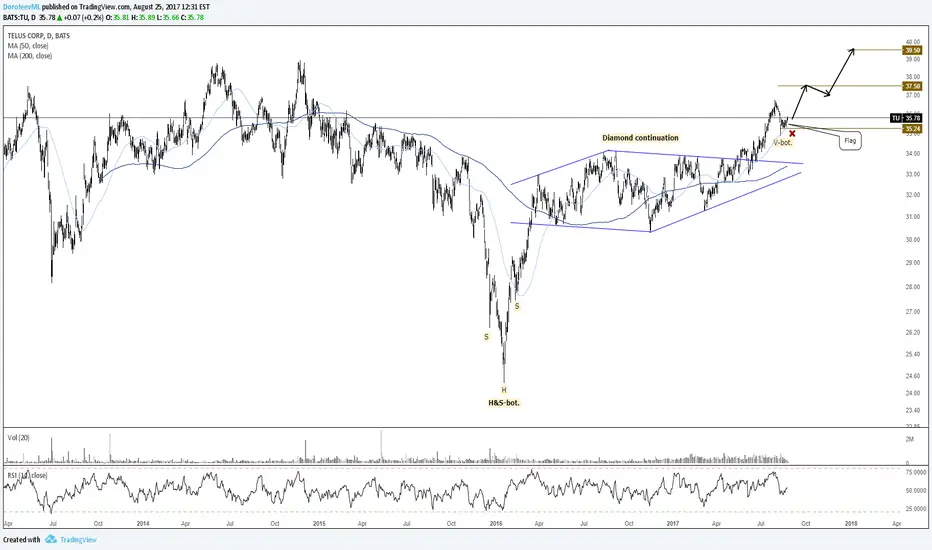Click the 2018 label on time axis
The width and height of the screenshot is (932, 550).
click(x=851, y=524)
